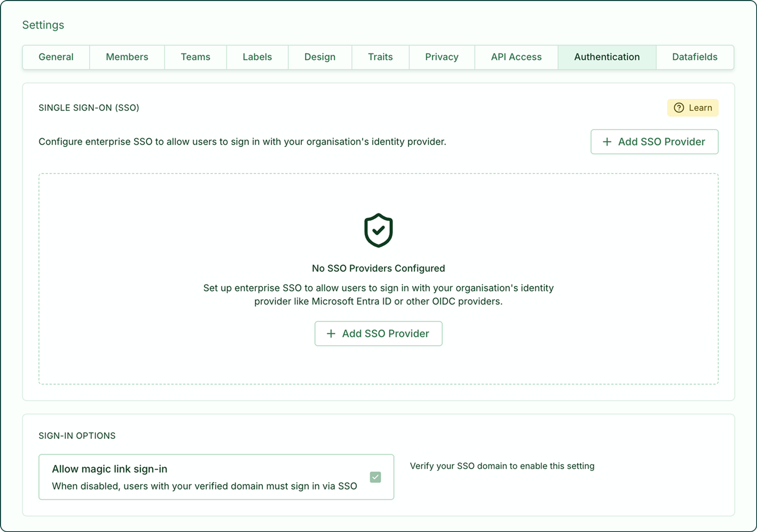Click 'Configure enterprise SSO to allow users' description
757x532 pixels.
[242, 142]
